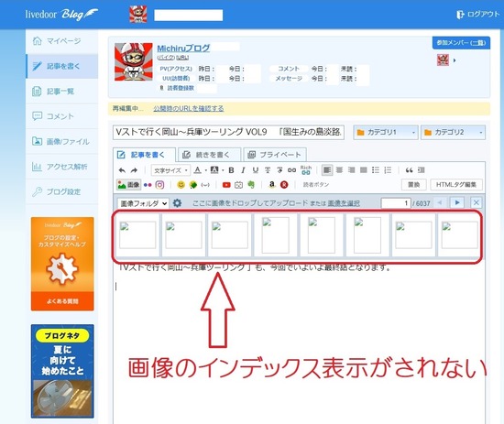Open the smiley emoji picker
Image resolution: width=504 pixels, height=424 pixels.
181,185
